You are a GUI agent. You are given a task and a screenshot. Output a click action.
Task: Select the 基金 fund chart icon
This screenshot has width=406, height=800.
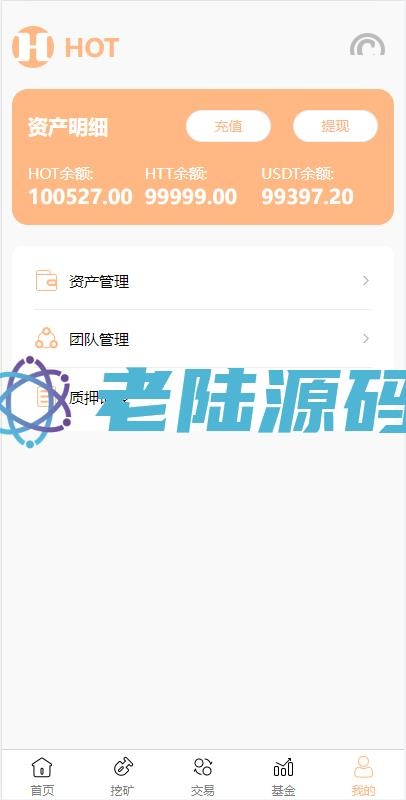point(284,767)
